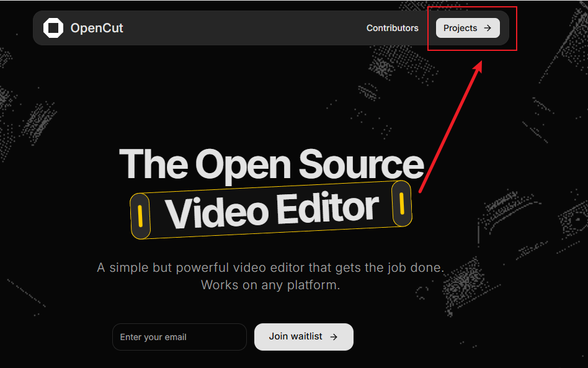Click the left yellow handle of Video Editor
Screen dimensions: 588x368
(x=140, y=216)
